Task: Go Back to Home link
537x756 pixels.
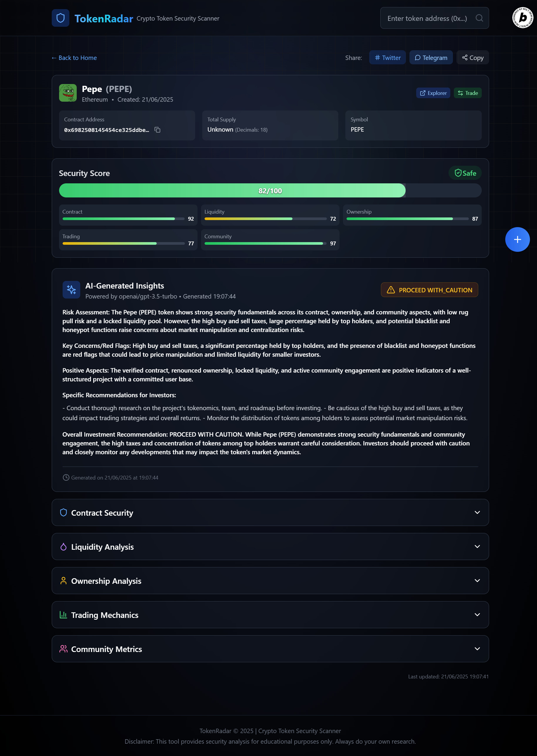Action: [74, 58]
